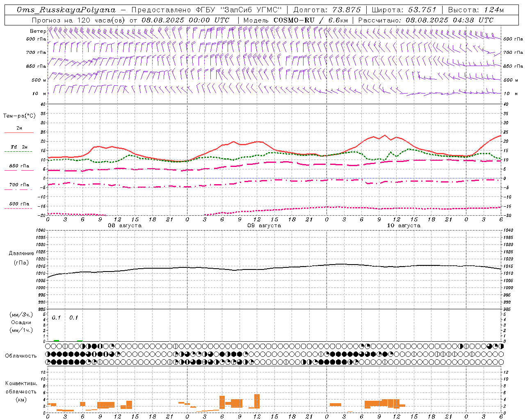This screenshot has height=420, width=525.
Task: Select the (мм/1ч.) hourly precipitation unit label
Action: [x=21, y=330]
